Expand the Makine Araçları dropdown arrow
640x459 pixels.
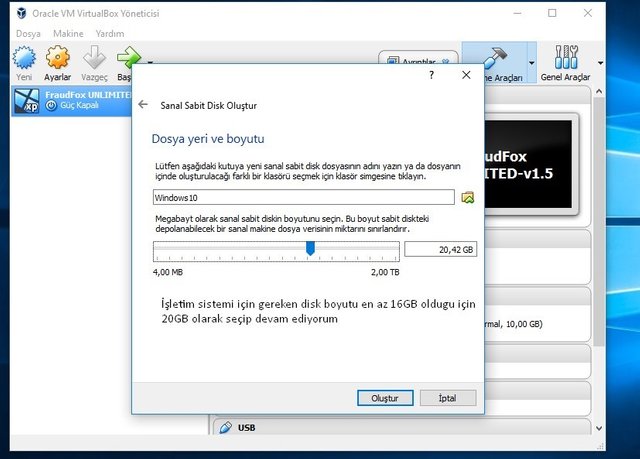(x=531, y=63)
